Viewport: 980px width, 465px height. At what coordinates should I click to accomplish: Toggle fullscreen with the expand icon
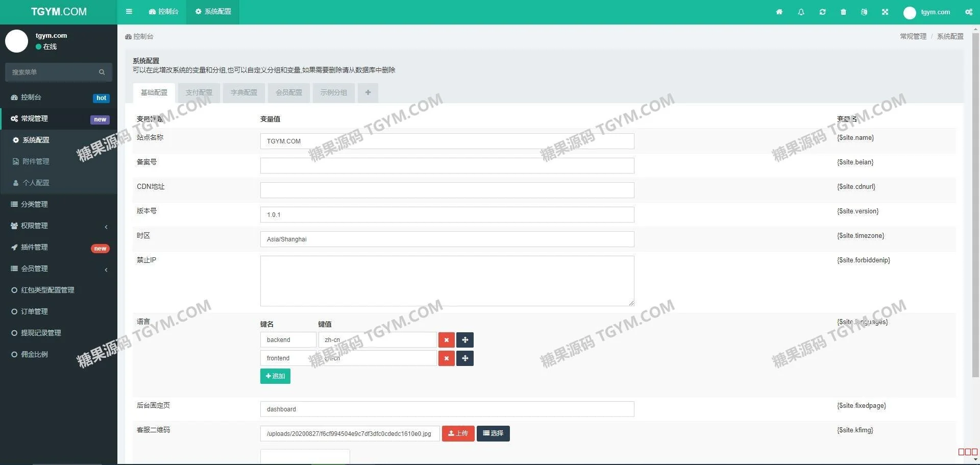(x=885, y=12)
